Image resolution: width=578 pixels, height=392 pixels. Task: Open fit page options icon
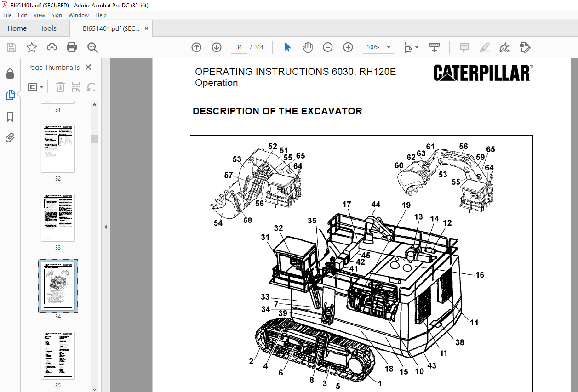click(x=411, y=47)
